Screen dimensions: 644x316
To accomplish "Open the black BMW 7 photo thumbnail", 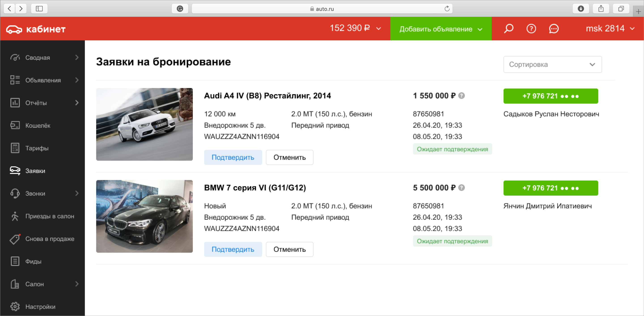I will point(144,216).
